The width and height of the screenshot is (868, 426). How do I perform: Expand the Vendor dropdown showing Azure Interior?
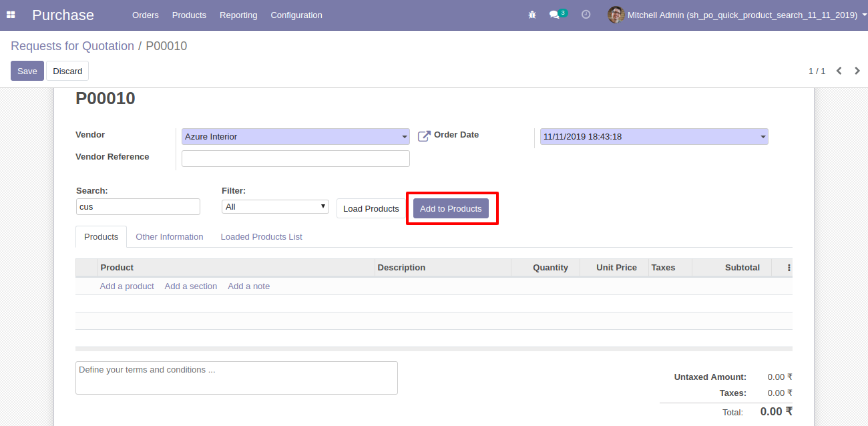point(296,137)
